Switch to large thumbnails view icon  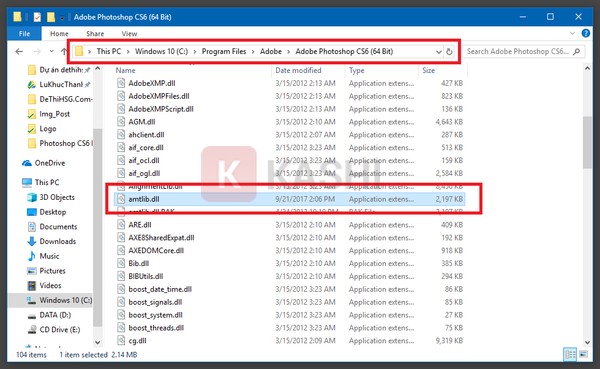click(x=583, y=354)
